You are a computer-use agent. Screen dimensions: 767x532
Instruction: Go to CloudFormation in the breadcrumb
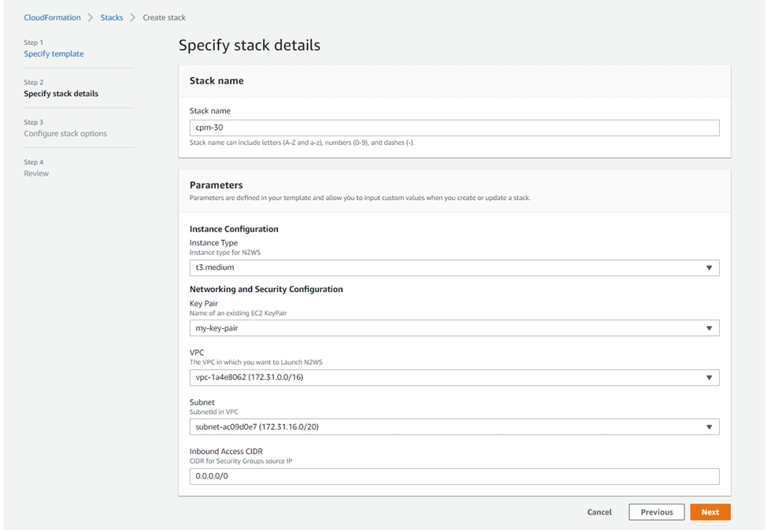pyautogui.click(x=50, y=17)
